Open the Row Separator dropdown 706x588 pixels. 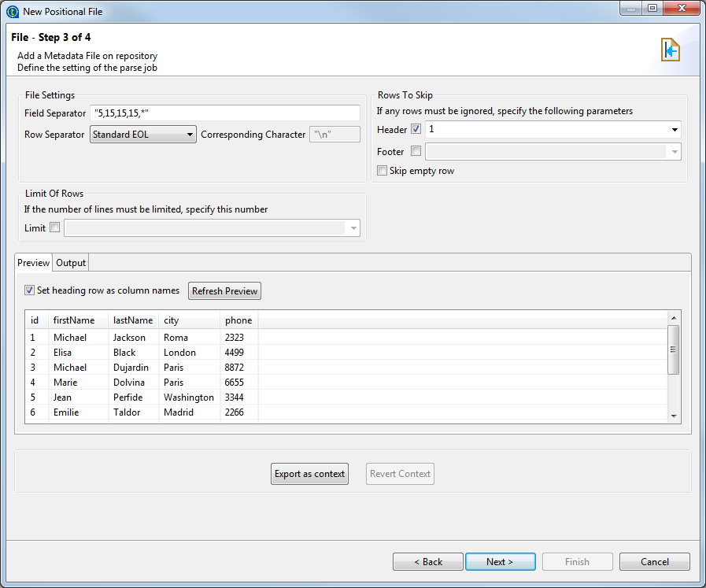point(143,135)
